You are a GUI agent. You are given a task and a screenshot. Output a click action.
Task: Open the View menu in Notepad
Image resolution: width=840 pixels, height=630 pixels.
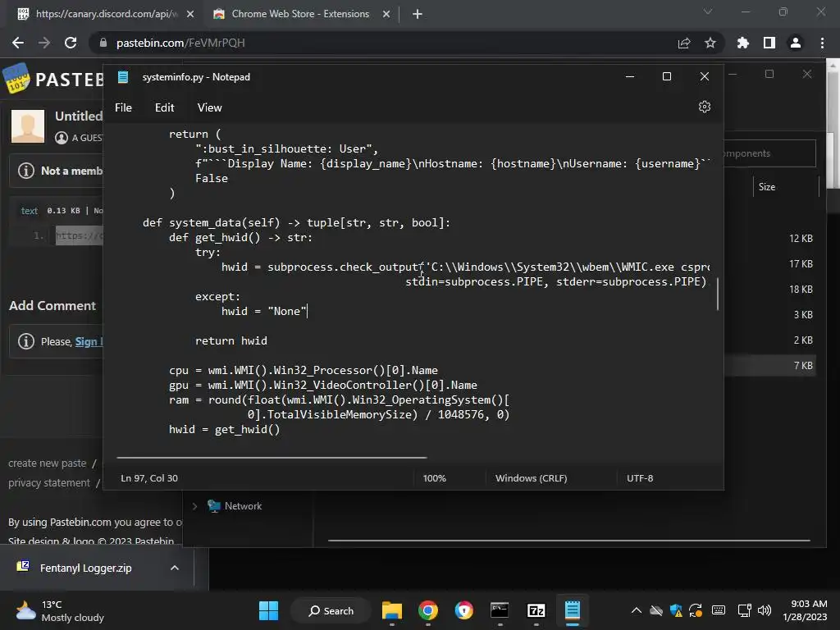[209, 107]
